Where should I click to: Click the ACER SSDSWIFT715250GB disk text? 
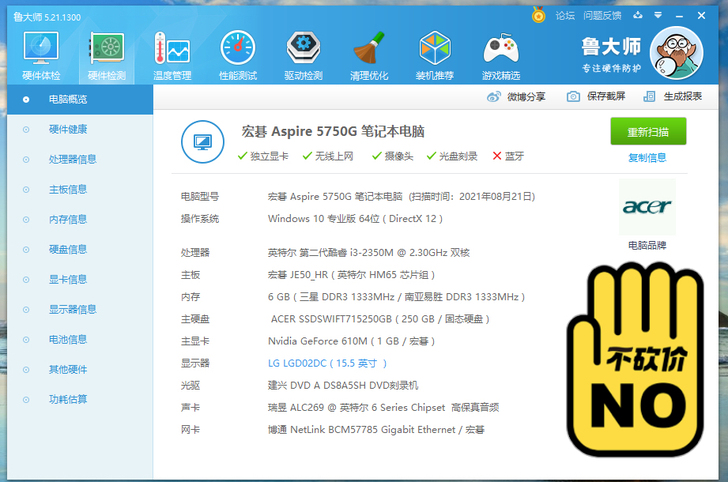click(380, 319)
